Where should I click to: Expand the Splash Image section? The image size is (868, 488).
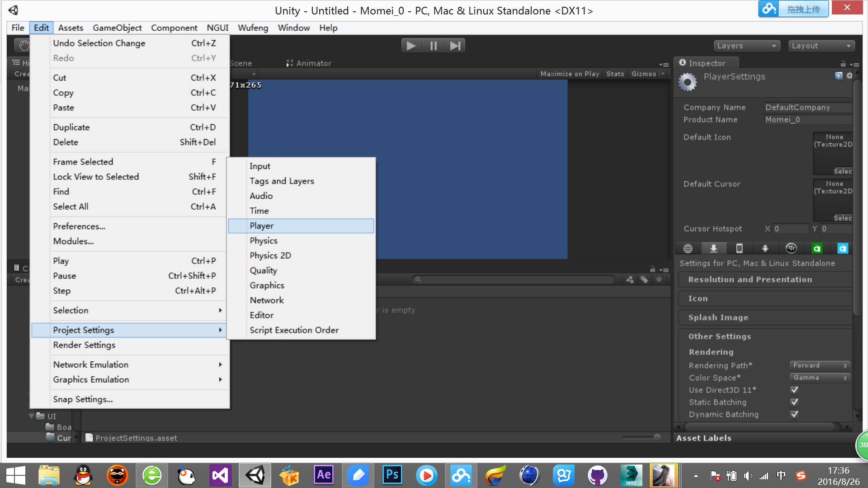[x=765, y=317]
